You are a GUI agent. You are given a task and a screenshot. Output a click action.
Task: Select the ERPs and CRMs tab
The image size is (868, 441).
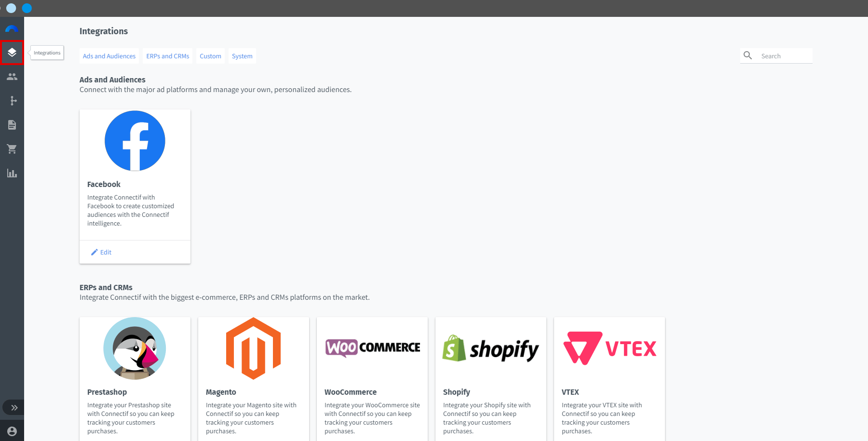tap(168, 56)
